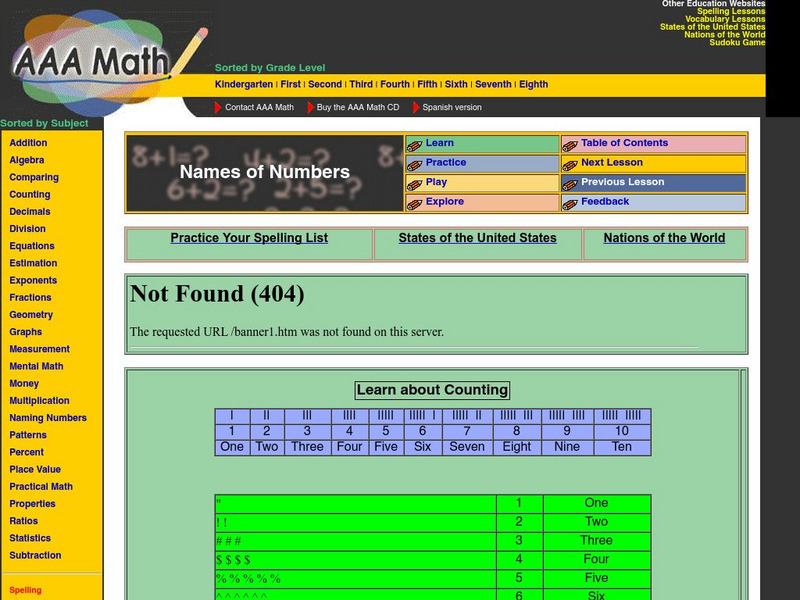The height and width of the screenshot is (600, 800).
Task: Click the pencil icon beside Explore
Action: tap(414, 204)
